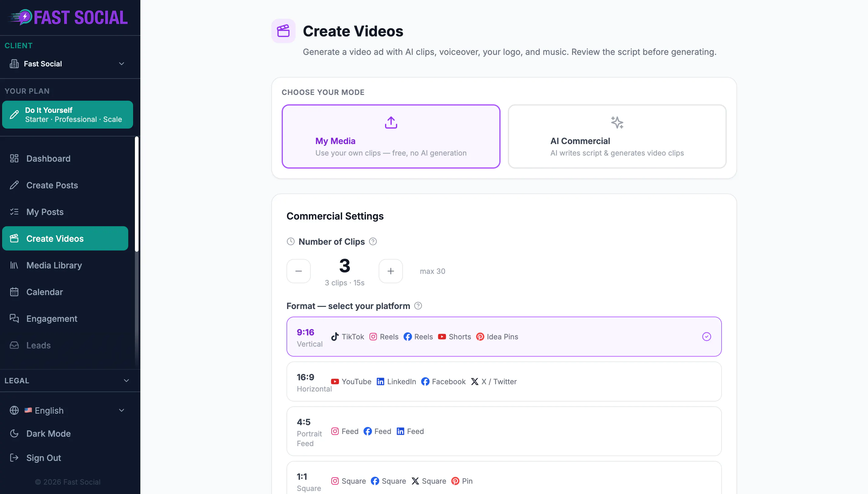
Task: Click the globe language icon
Action: tap(14, 411)
